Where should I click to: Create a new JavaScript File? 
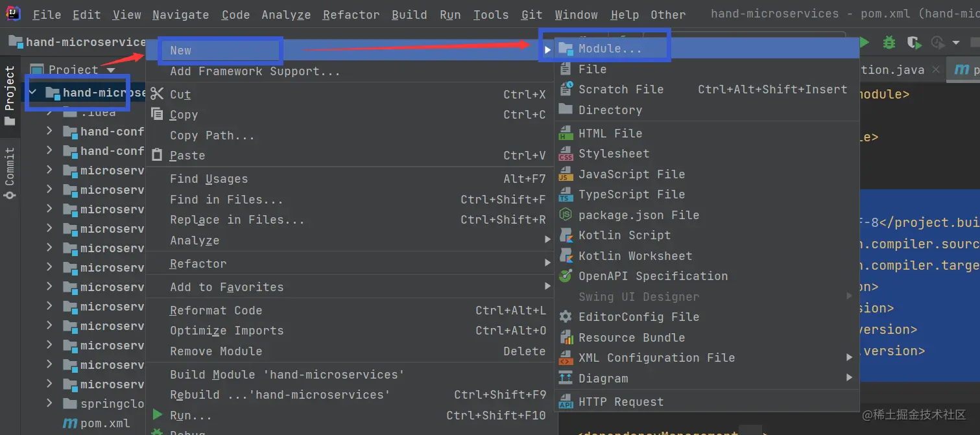pyautogui.click(x=707, y=174)
